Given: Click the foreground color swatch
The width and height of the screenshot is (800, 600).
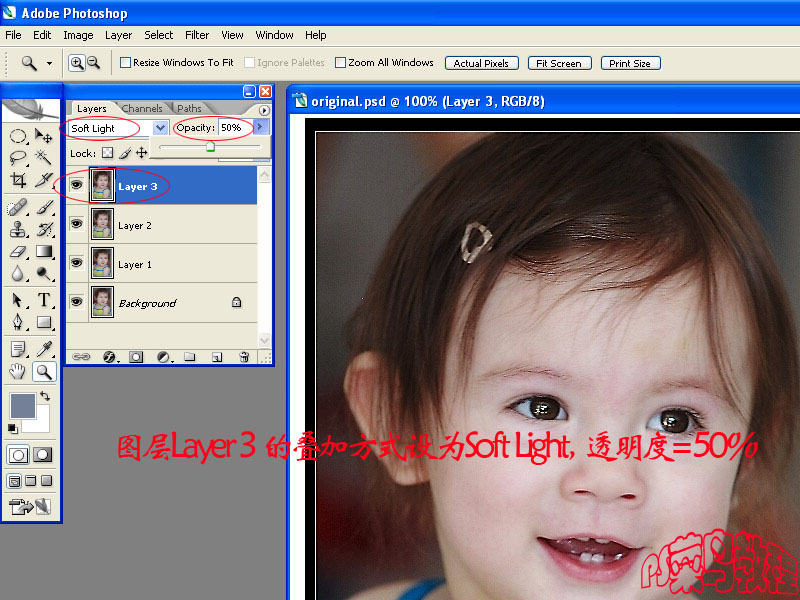Looking at the screenshot, I should click(22, 405).
